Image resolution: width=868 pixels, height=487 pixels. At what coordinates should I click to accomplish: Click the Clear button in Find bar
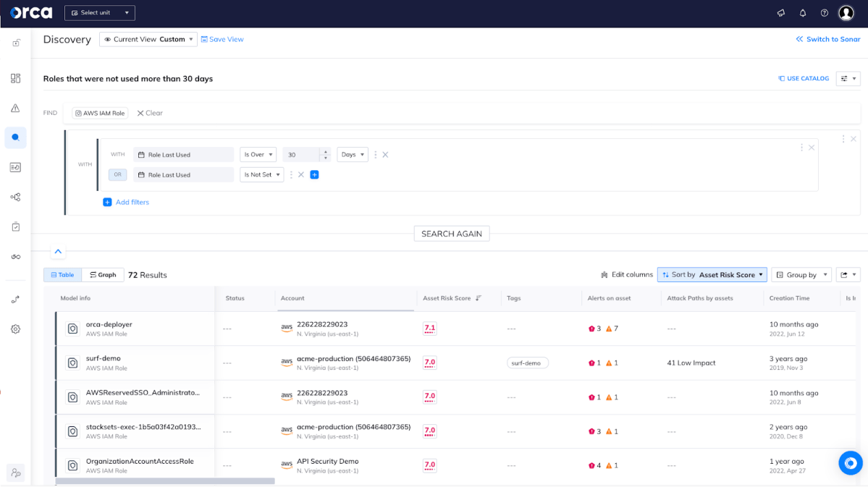click(x=150, y=113)
